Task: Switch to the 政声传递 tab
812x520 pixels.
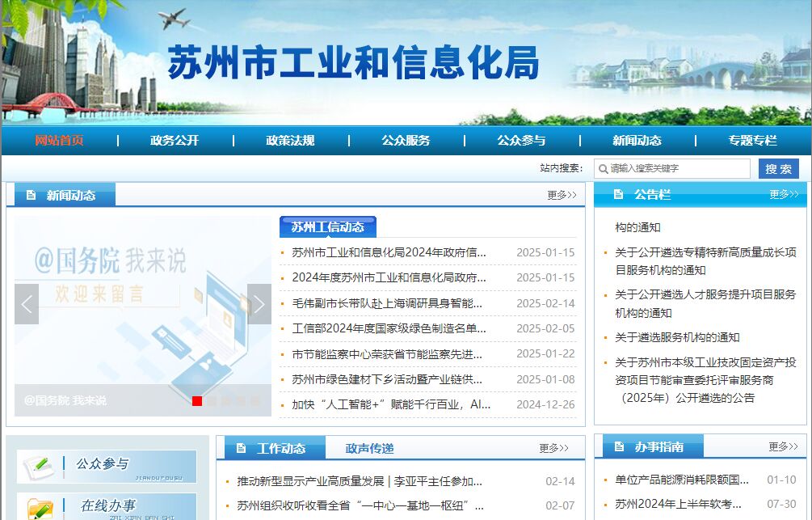Action: (369, 448)
